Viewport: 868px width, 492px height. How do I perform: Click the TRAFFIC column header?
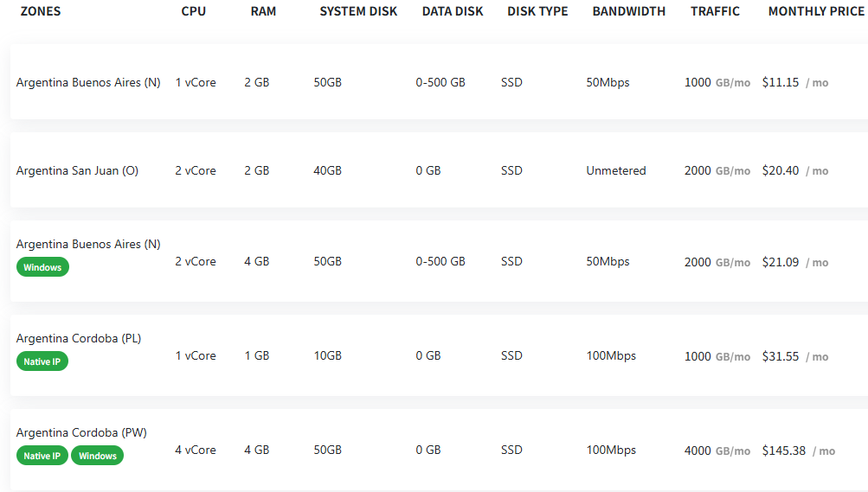click(x=715, y=11)
